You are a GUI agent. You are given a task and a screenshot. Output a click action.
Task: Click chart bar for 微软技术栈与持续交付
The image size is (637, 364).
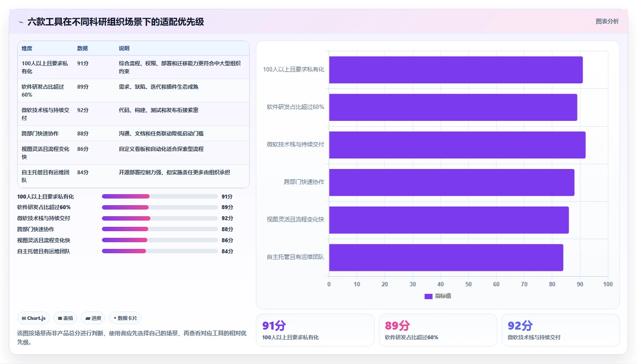click(x=457, y=145)
